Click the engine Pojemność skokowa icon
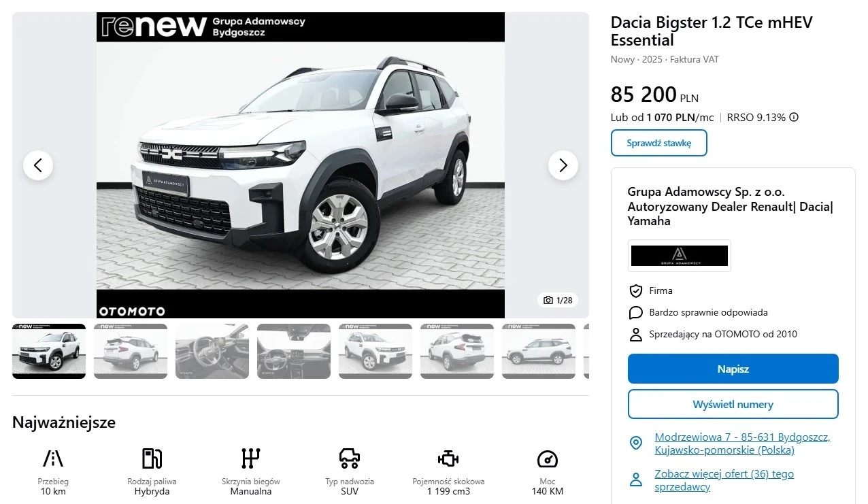Viewport: 868px width, 504px height. point(448,458)
